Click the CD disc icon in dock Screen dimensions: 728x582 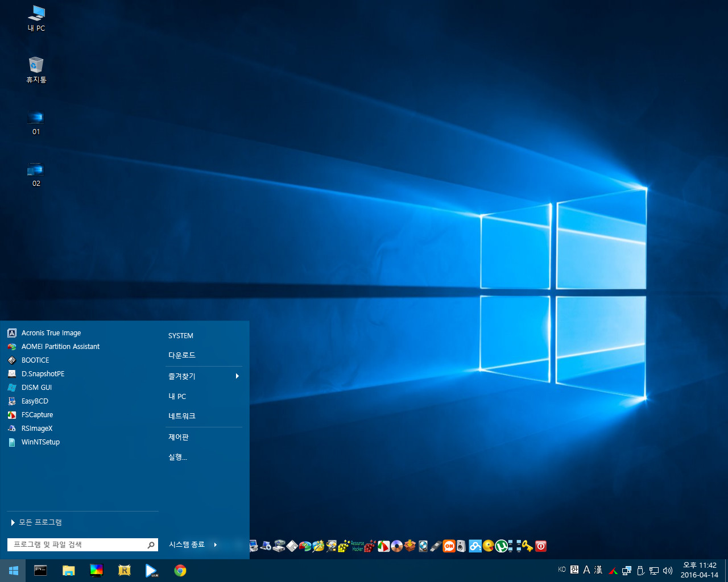397,546
